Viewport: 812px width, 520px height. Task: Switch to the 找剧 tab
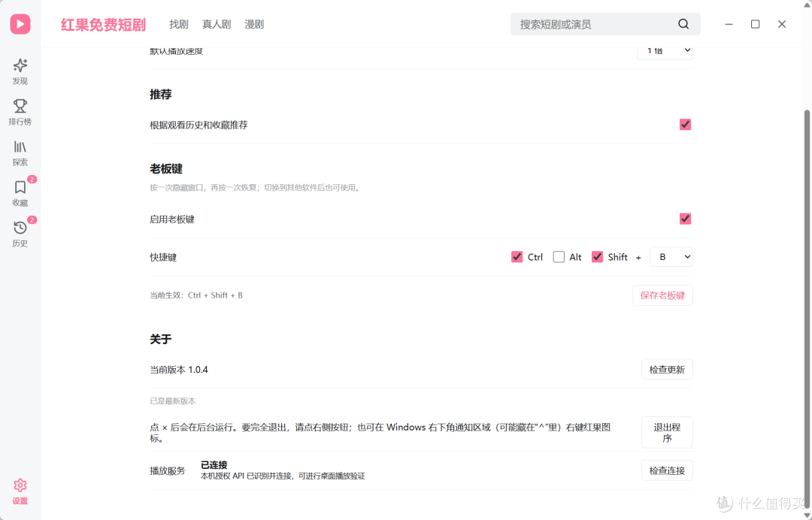click(x=179, y=24)
